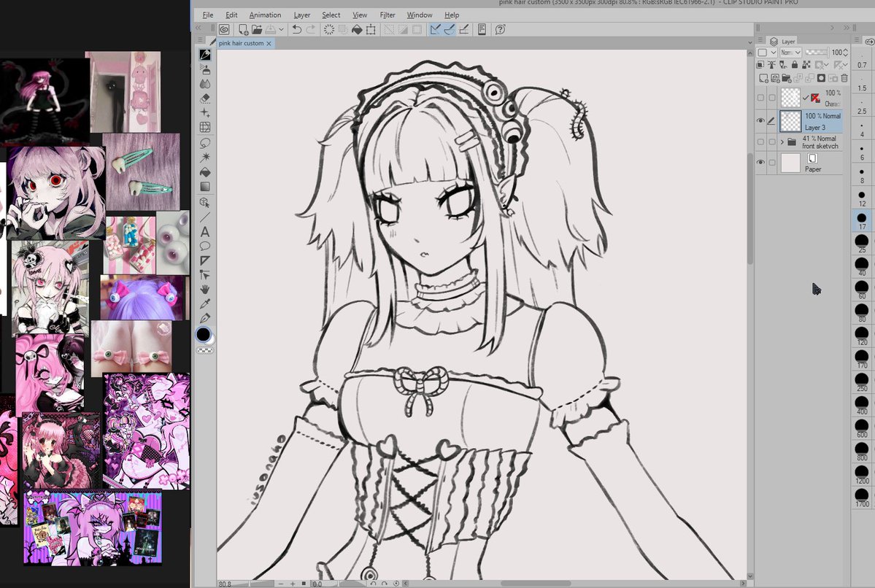The height and width of the screenshot is (588, 875).
Task: Select the Text tool
Action: click(205, 231)
